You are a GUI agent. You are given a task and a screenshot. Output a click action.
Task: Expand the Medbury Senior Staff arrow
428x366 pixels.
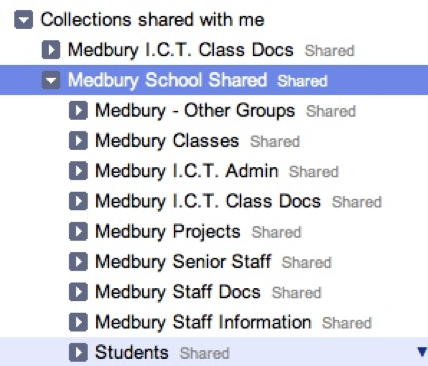click(78, 261)
